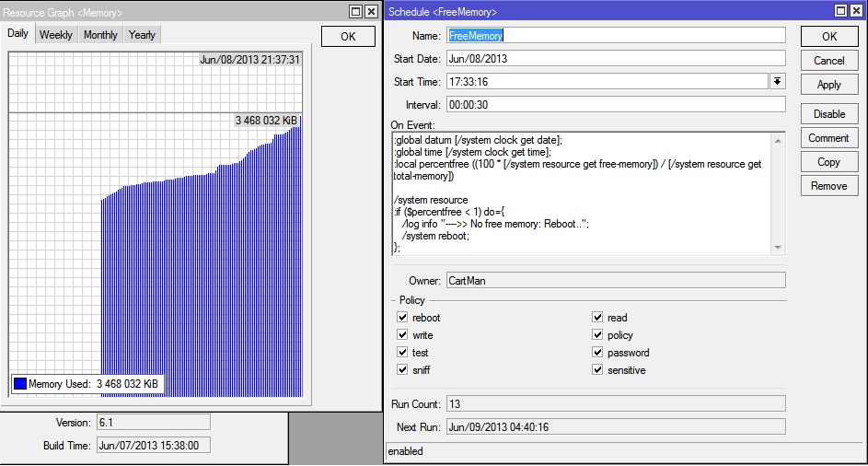868x466 pixels.
Task: Click the 3 468 032 KiB graph label
Action: [x=266, y=121]
